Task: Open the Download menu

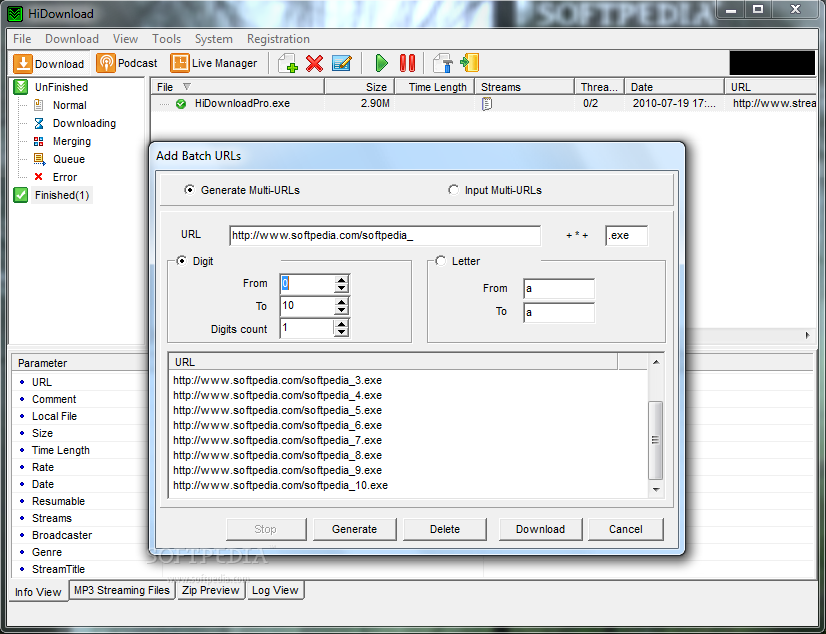Action: (72, 39)
